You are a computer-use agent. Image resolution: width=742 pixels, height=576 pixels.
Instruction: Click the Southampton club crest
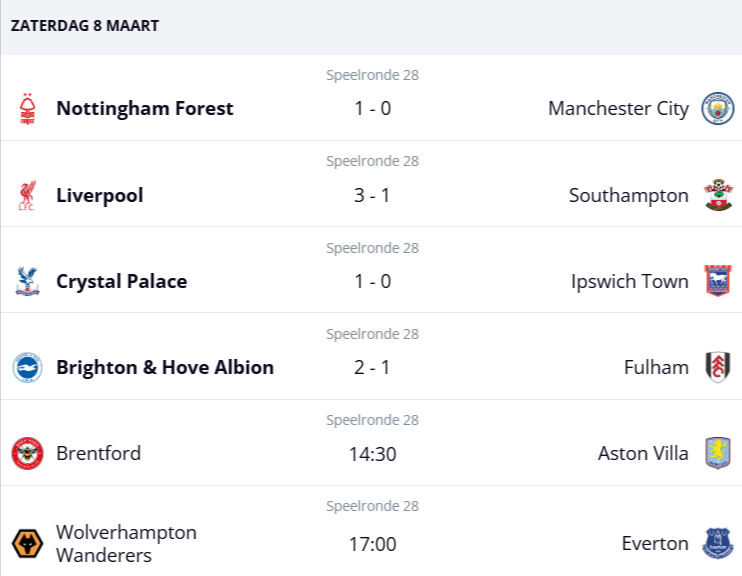(717, 195)
